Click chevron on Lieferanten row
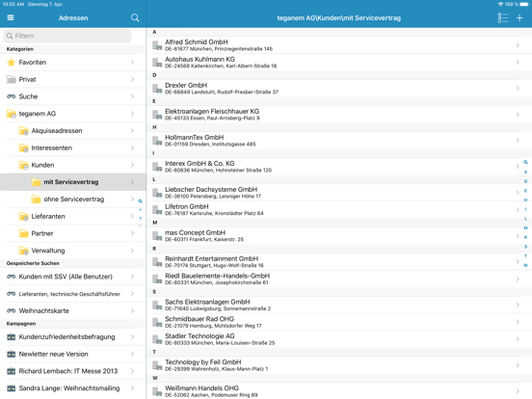 132,216
